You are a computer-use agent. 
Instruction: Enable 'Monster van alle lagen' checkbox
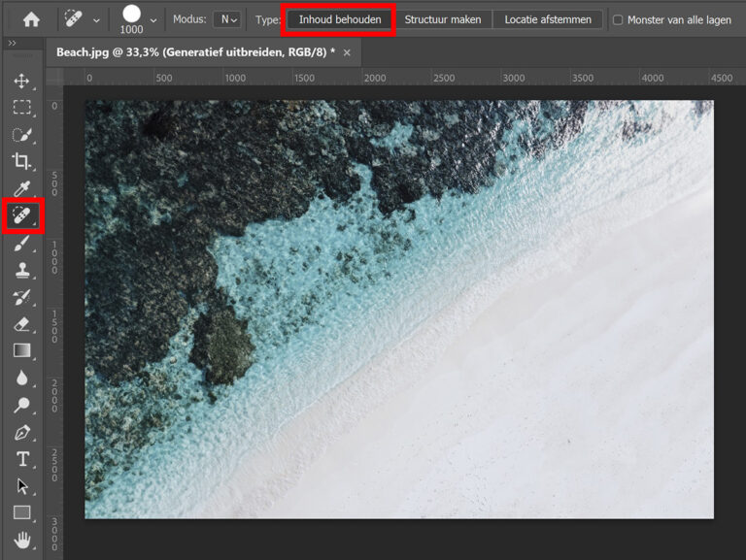click(618, 19)
